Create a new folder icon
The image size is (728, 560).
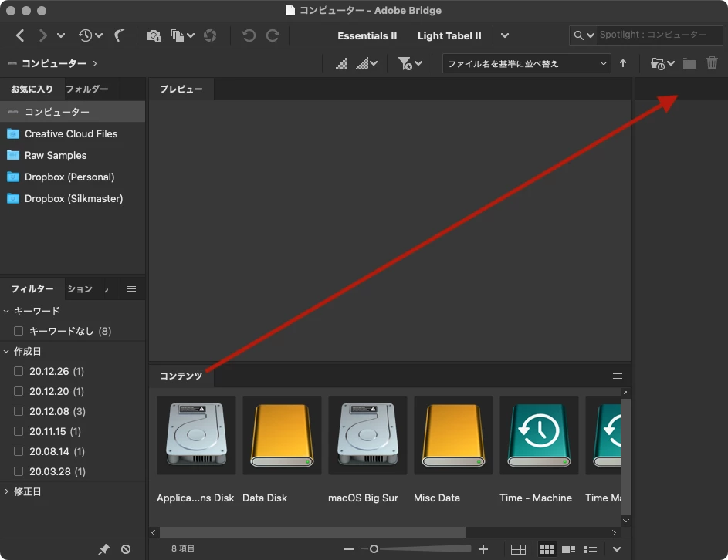pos(689,63)
